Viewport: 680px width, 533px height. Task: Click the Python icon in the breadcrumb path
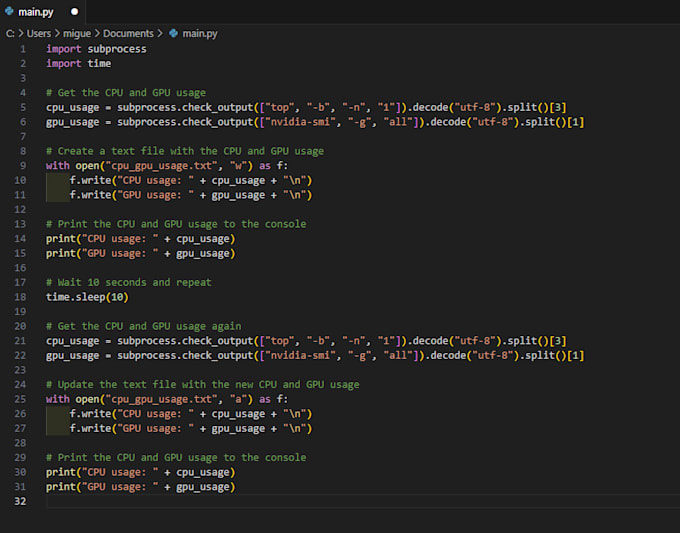174,33
